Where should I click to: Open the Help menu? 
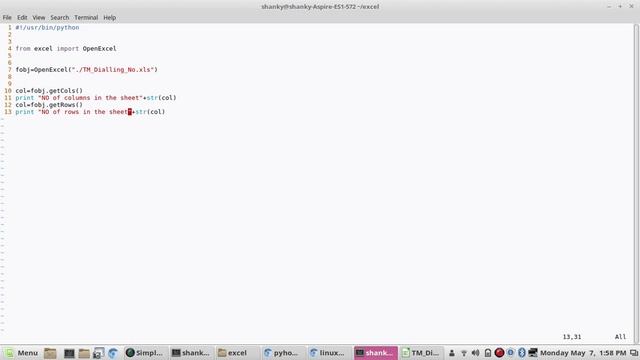click(109, 18)
